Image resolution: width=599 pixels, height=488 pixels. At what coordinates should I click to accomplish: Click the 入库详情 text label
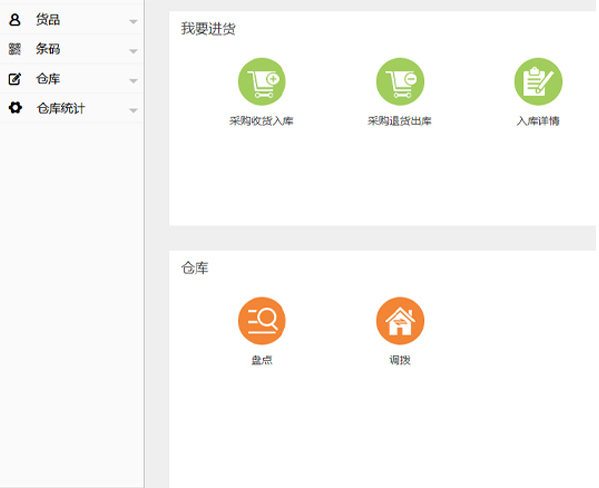click(x=538, y=121)
